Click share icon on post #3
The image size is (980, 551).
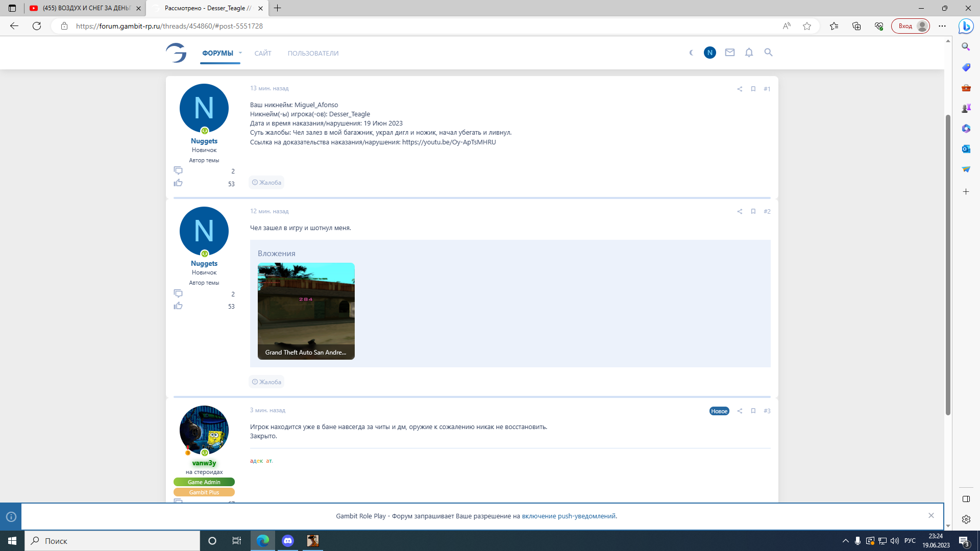pos(740,411)
